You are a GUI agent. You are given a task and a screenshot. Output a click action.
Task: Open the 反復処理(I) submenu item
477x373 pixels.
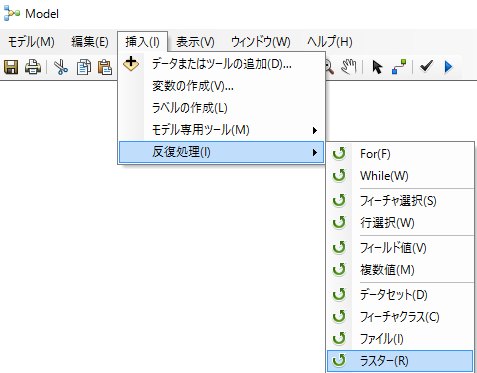tap(221, 152)
